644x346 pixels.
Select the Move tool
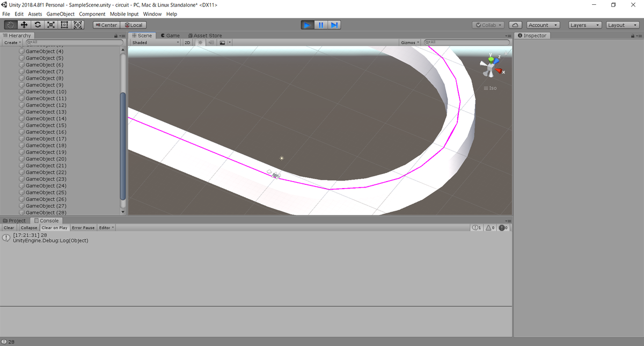[24, 25]
